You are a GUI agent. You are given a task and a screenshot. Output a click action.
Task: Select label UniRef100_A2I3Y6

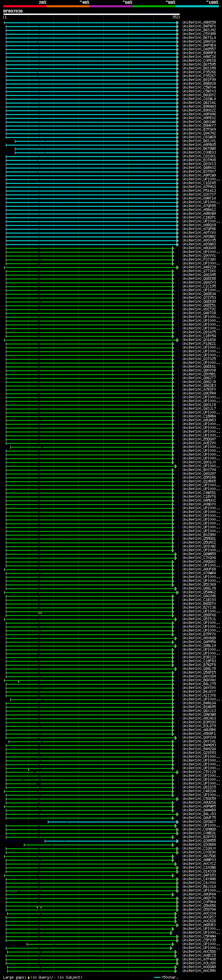click(199, 695)
